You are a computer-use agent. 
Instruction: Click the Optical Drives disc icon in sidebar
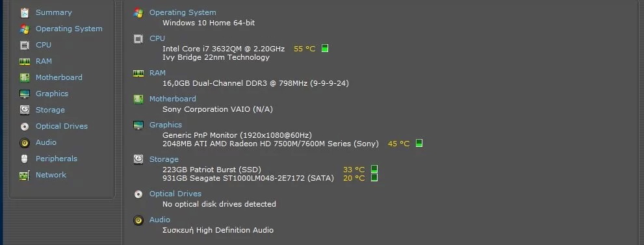click(25, 126)
